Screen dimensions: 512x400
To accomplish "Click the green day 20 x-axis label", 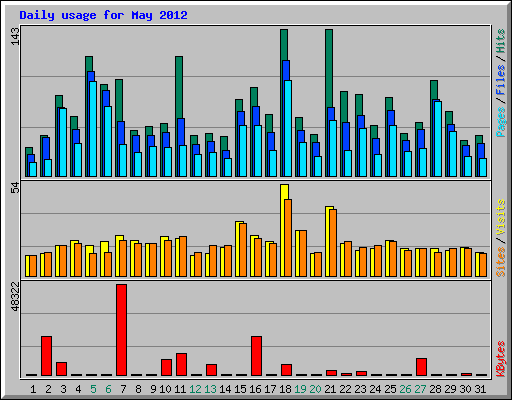I will pos(315,389).
